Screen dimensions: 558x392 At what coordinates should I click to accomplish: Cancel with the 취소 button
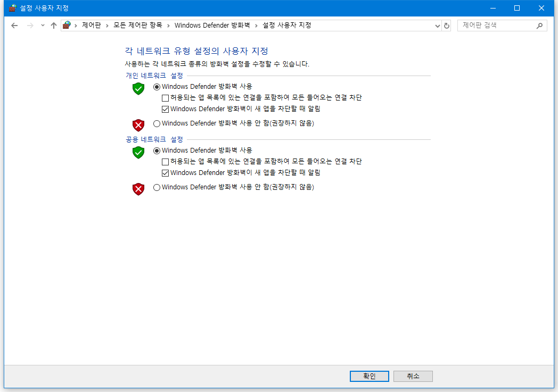413,376
